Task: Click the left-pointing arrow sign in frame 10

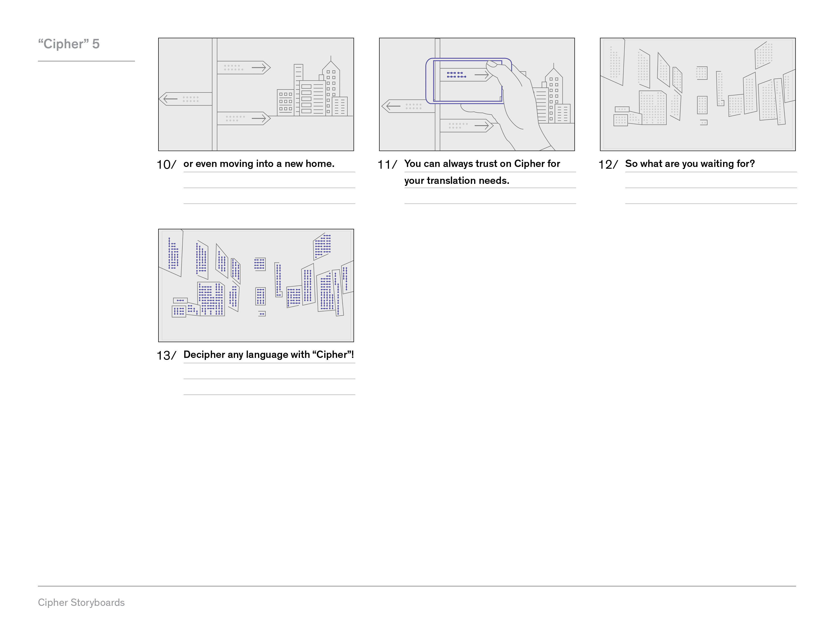Action: (x=186, y=99)
